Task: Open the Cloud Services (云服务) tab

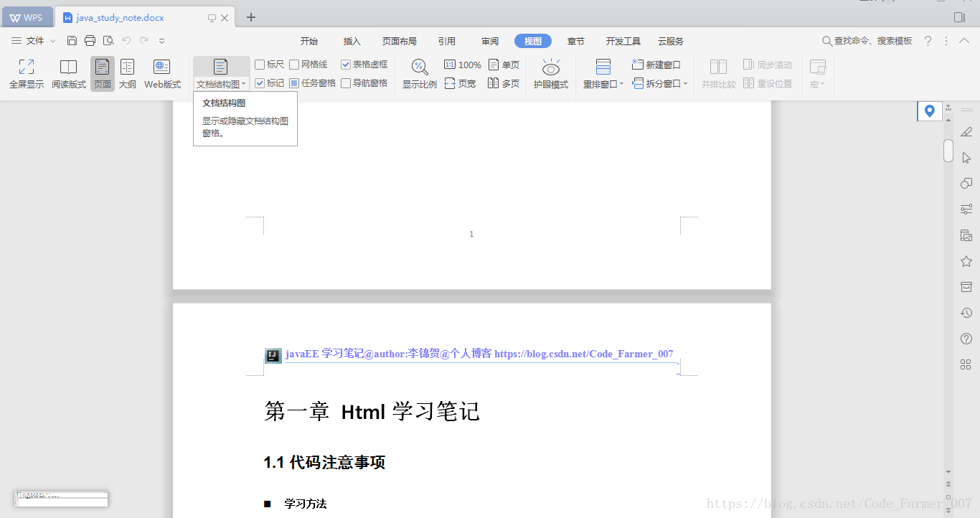Action: 671,41
